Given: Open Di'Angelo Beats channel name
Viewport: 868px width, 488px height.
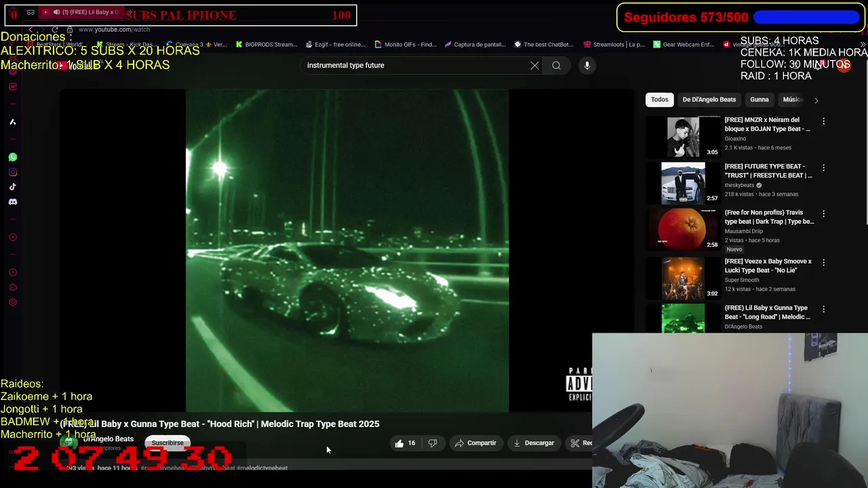Looking at the screenshot, I should (108, 439).
